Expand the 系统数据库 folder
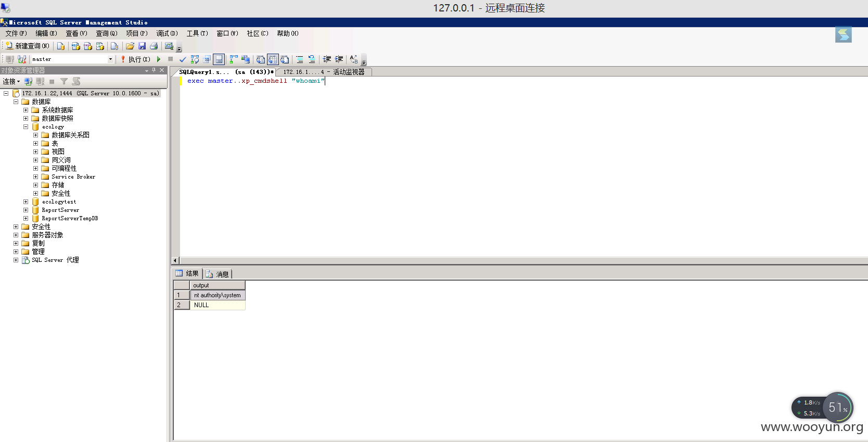868x442 pixels. tap(25, 110)
